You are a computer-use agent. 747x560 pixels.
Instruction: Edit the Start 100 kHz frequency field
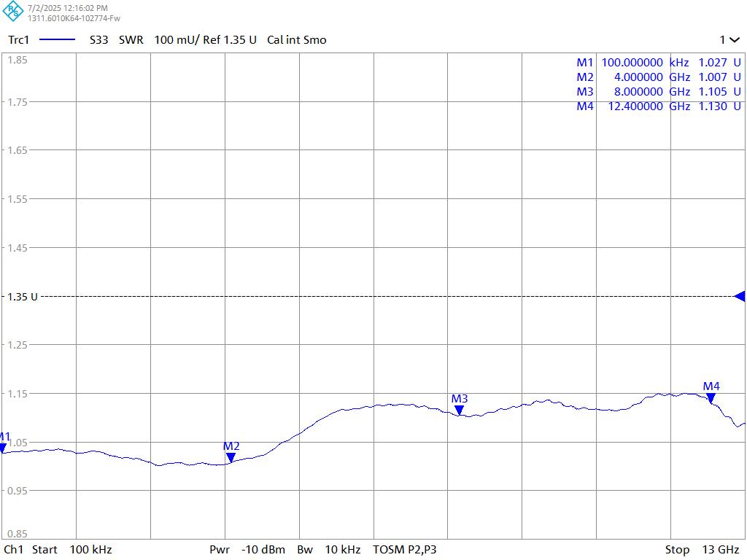pyautogui.click(x=71, y=549)
